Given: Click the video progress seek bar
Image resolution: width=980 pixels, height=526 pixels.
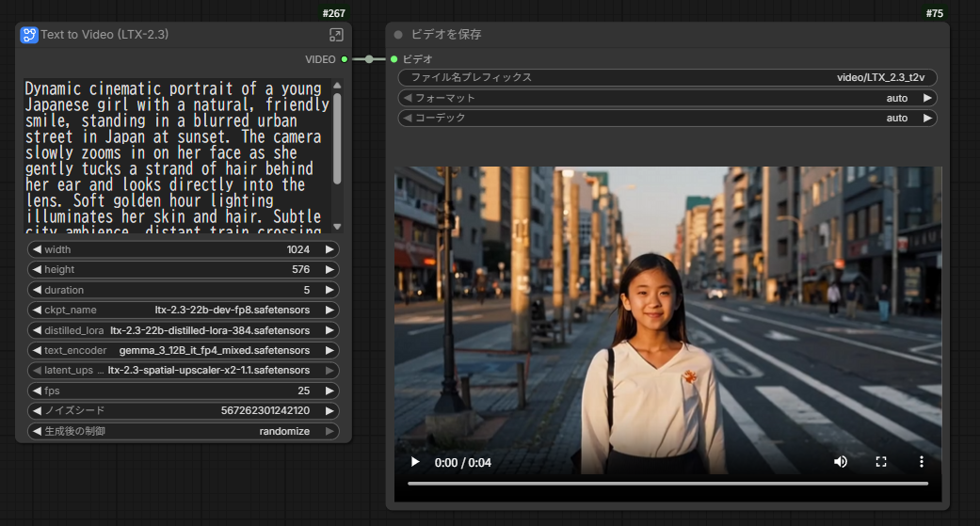Looking at the screenshot, I should 667,484.
